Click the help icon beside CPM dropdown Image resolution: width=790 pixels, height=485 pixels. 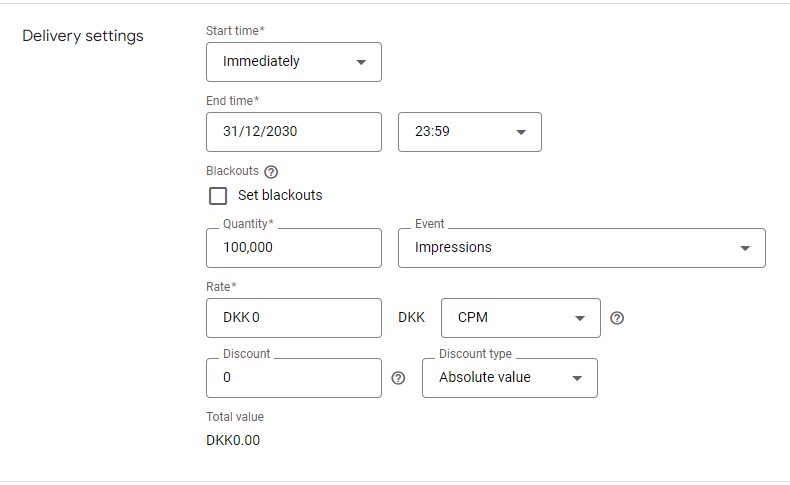(617, 318)
